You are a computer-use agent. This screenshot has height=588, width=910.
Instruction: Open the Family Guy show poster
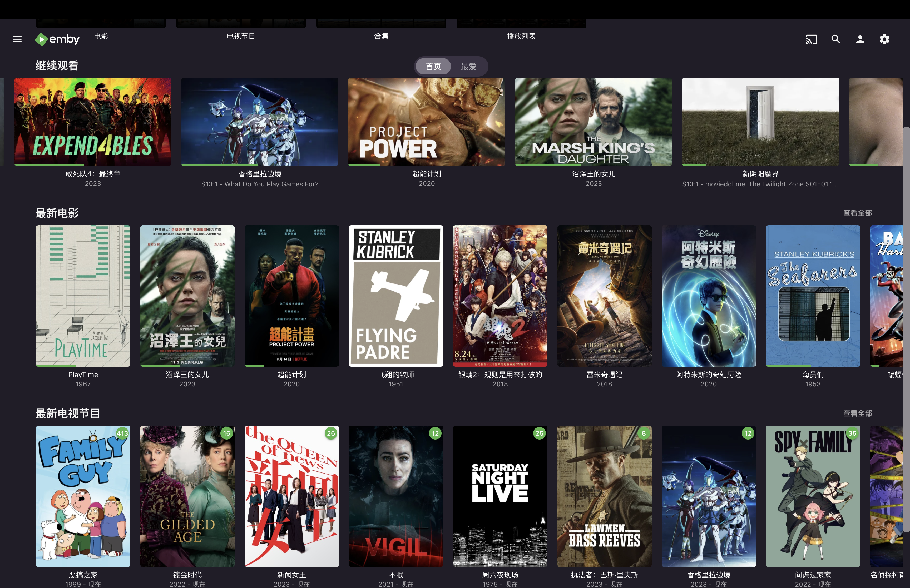[83, 496]
